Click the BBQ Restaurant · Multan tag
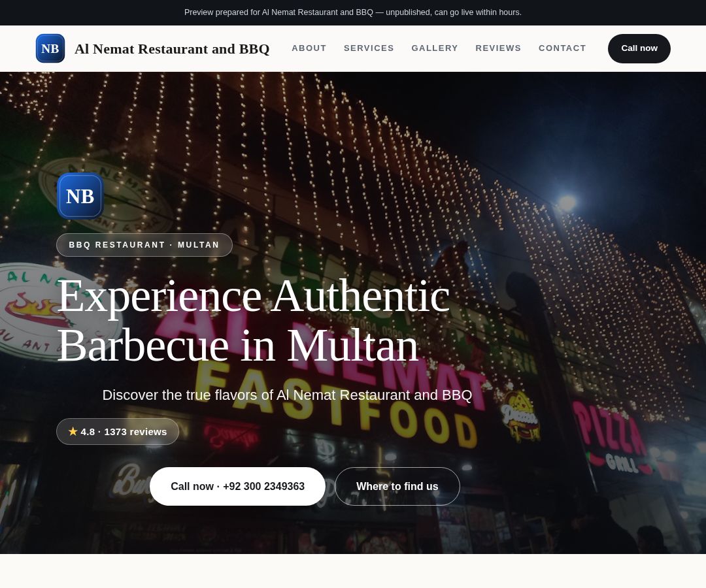This screenshot has height=588, width=706. click(144, 245)
